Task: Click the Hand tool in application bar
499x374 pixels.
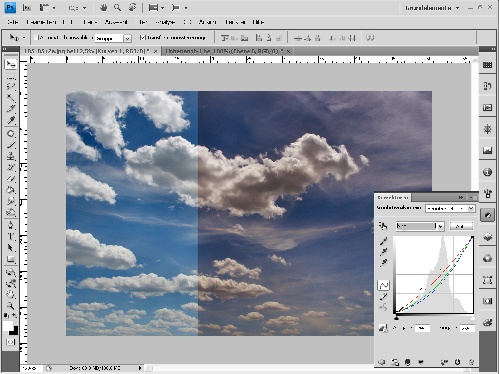Action: (103, 8)
